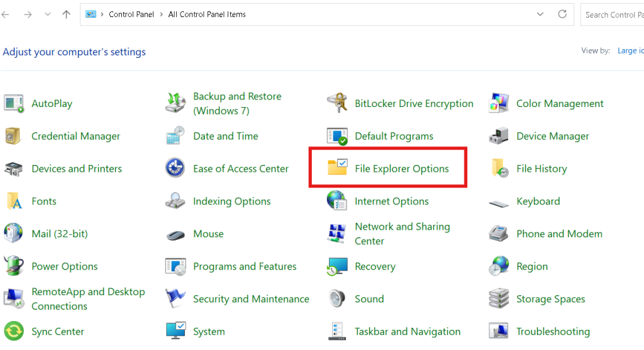
Task: Expand the address bar history dropdown
Action: (540, 14)
